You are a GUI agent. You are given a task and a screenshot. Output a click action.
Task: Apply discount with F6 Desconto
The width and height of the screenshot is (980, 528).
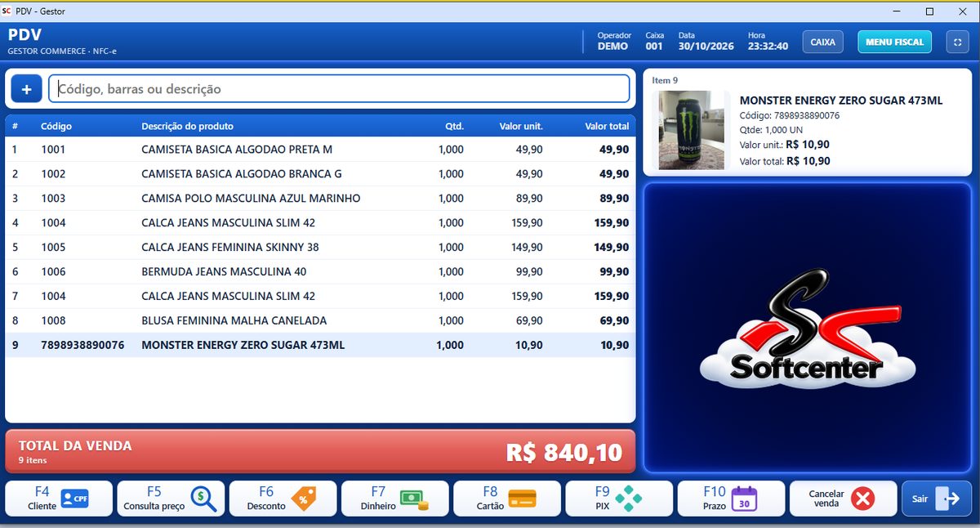283,499
